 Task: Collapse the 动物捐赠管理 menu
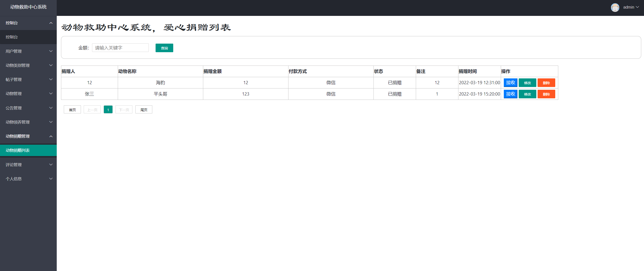click(28, 136)
